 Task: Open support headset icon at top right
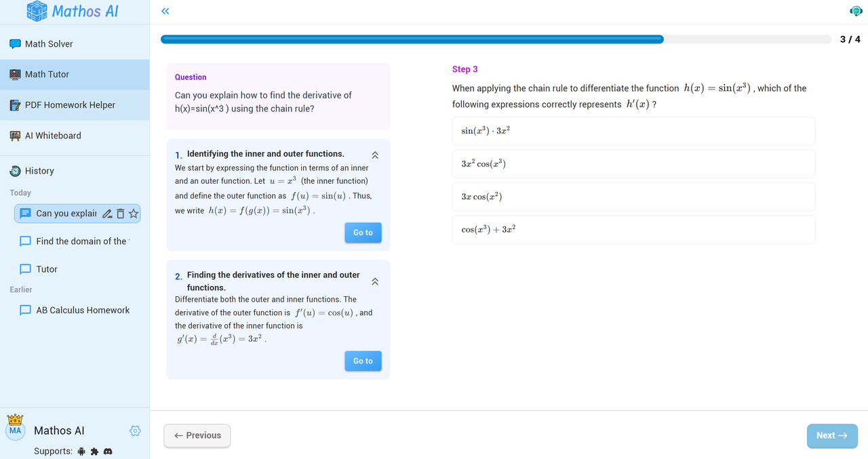pyautogui.click(x=856, y=11)
